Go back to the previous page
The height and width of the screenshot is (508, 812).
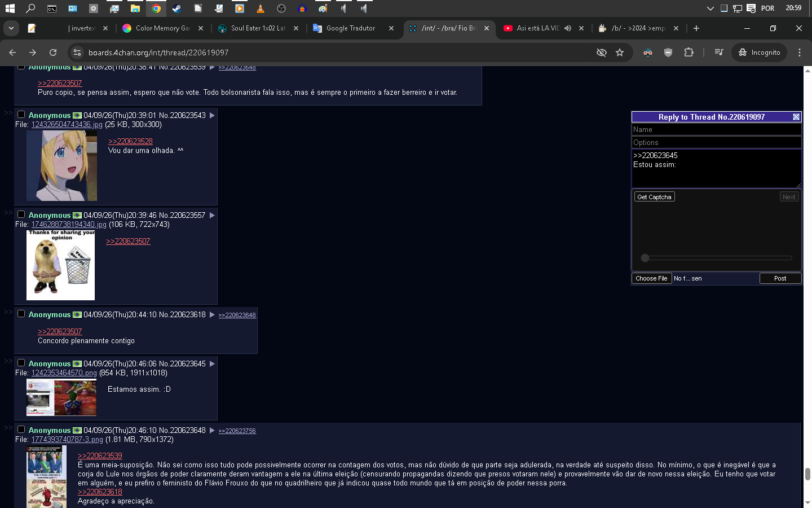point(12,52)
